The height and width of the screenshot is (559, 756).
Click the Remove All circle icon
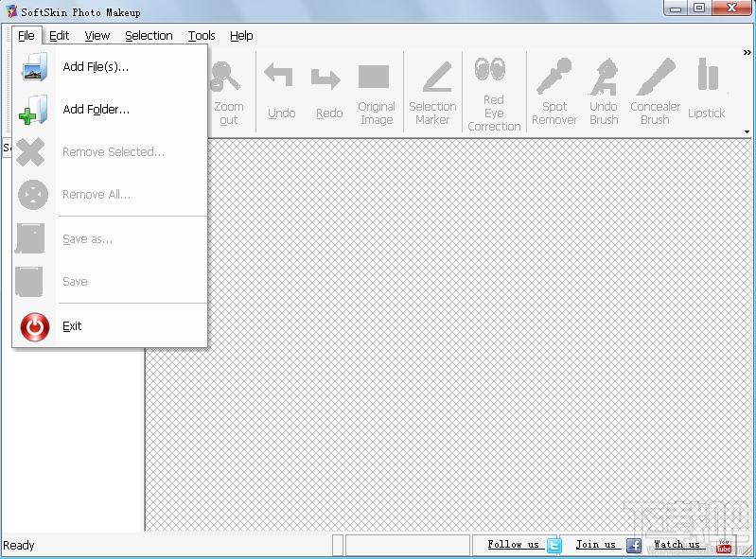pos(33,195)
